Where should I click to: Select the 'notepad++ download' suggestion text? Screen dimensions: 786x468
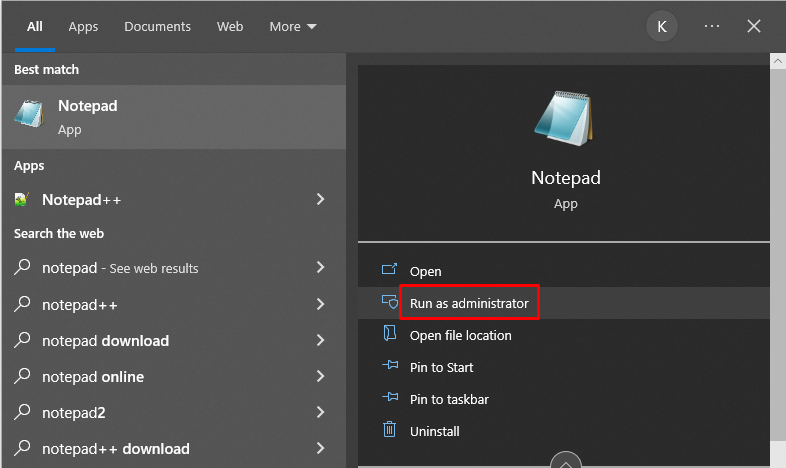click(116, 449)
